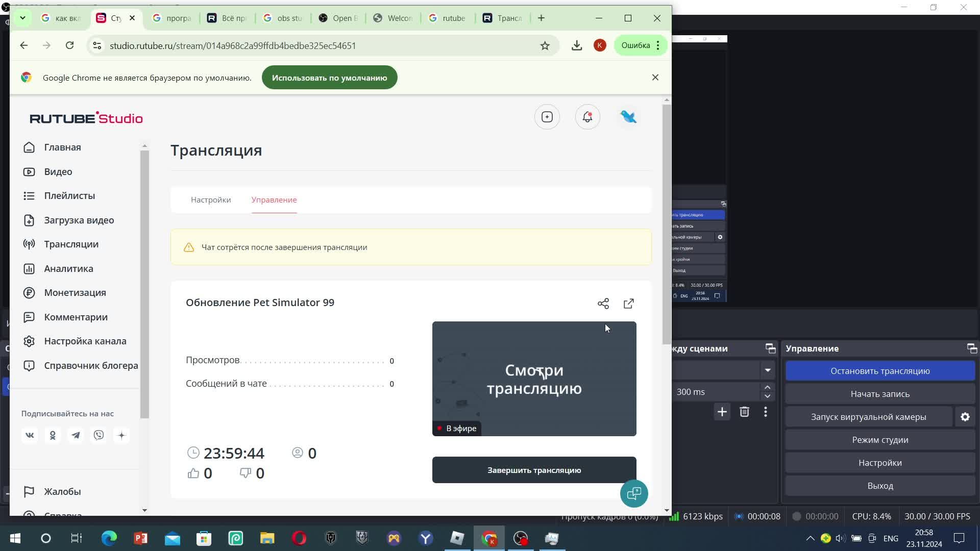The height and width of the screenshot is (551, 980).
Task: Open the channel avatar menu
Action: [628, 117]
